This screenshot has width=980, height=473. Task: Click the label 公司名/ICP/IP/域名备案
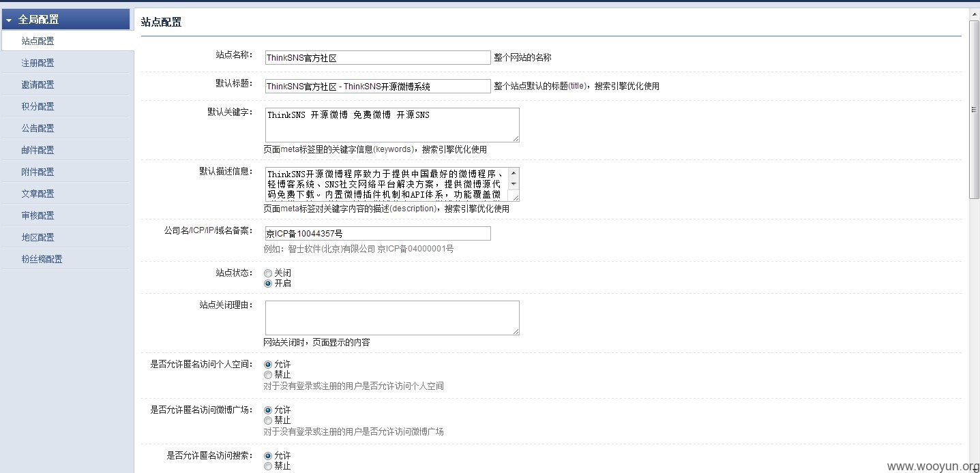point(208,230)
